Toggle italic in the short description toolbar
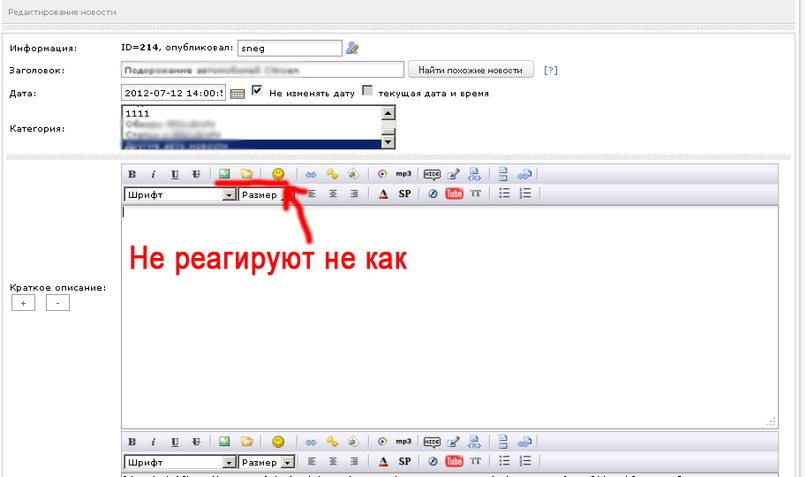 tap(153, 174)
